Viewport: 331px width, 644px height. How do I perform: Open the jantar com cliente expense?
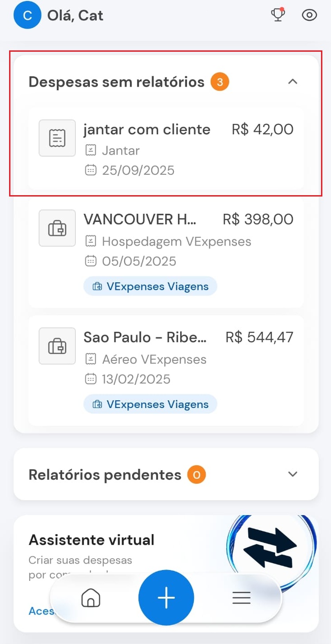click(x=147, y=130)
